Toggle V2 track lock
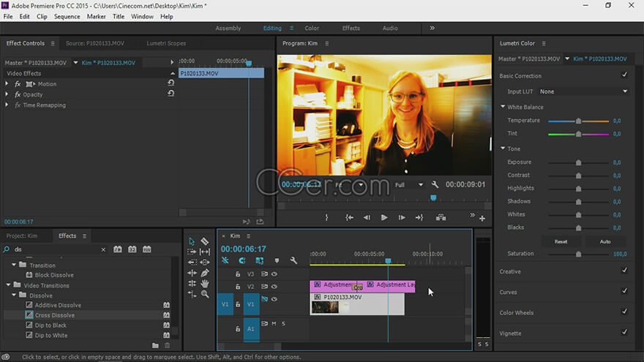Screen dimensions: 644x362 pos(238,287)
